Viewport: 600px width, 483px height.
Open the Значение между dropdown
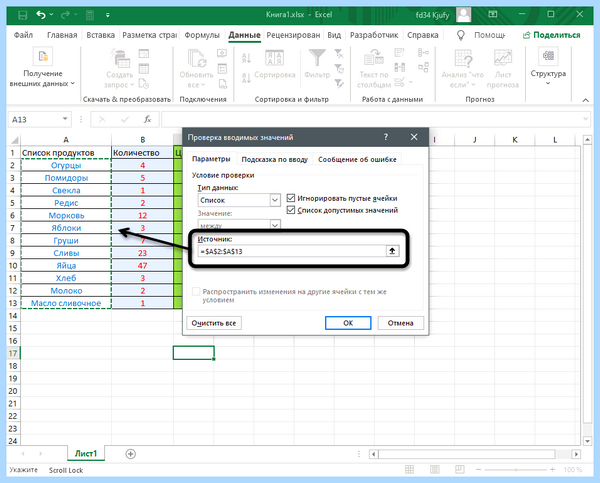click(275, 225)
